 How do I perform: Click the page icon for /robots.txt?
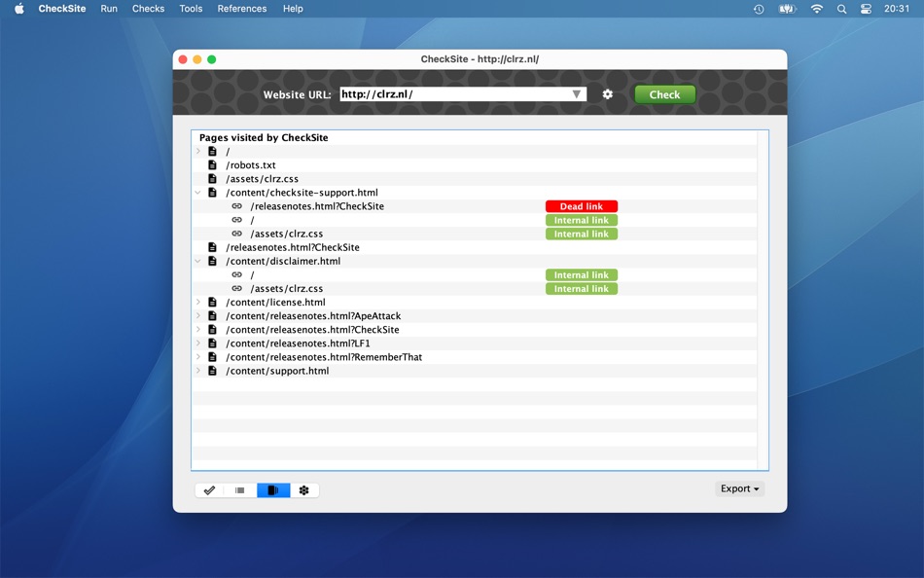212,165
